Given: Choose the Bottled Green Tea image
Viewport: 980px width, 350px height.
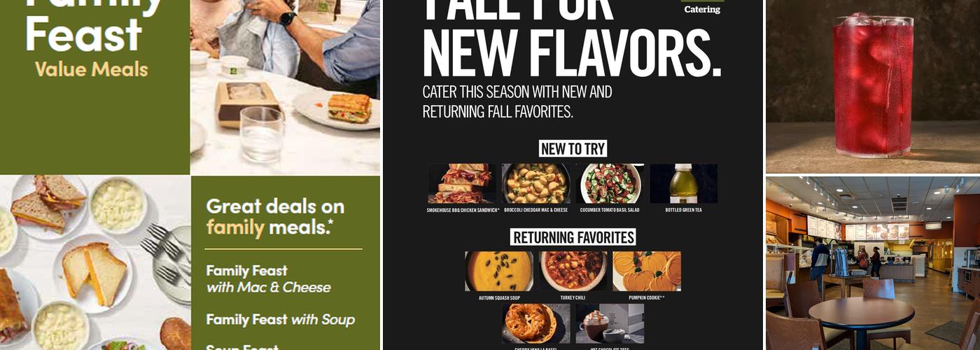Looking at the screenshot, I should coord(683,183).
